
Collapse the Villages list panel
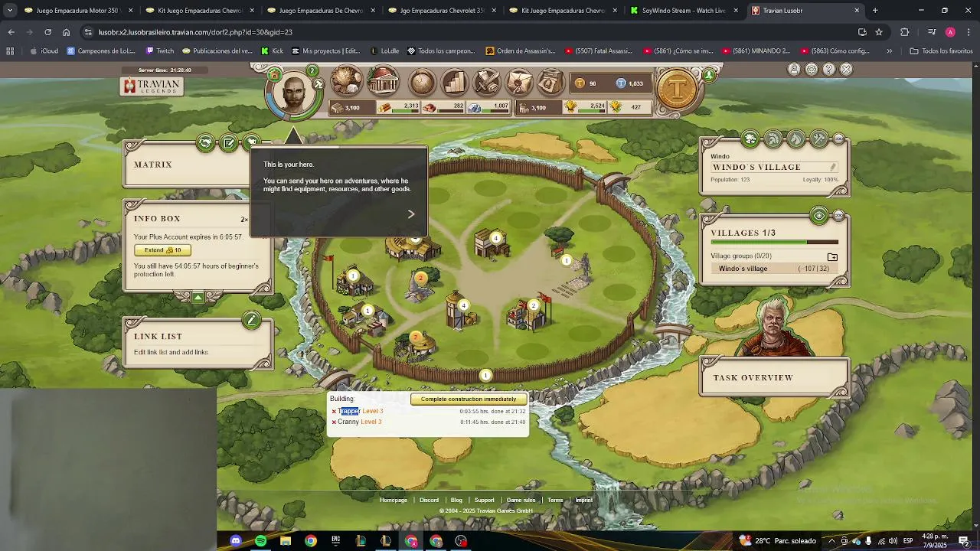point(839,216)
